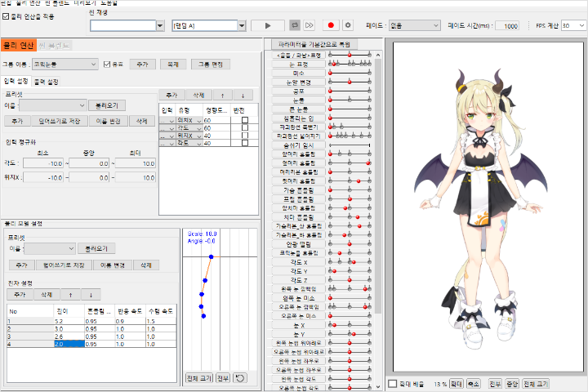Click the parameter list scroll-down arrow
Viewport: 588px width, 392px height.
click(378, 387)
